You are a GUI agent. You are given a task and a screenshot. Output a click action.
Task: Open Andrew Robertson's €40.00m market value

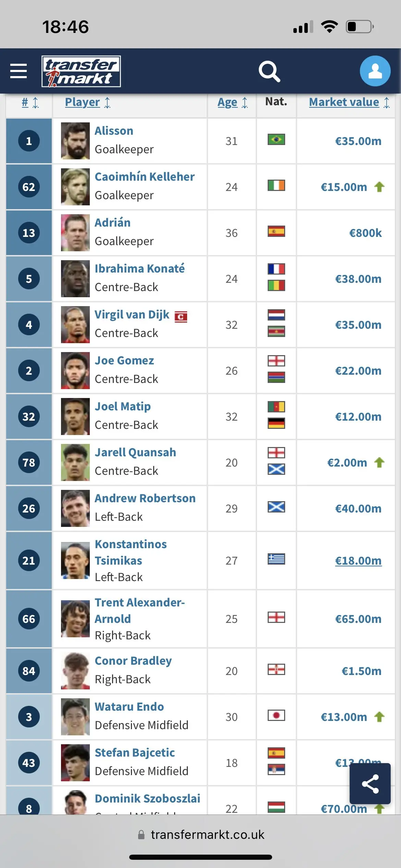tap(358, 508)
